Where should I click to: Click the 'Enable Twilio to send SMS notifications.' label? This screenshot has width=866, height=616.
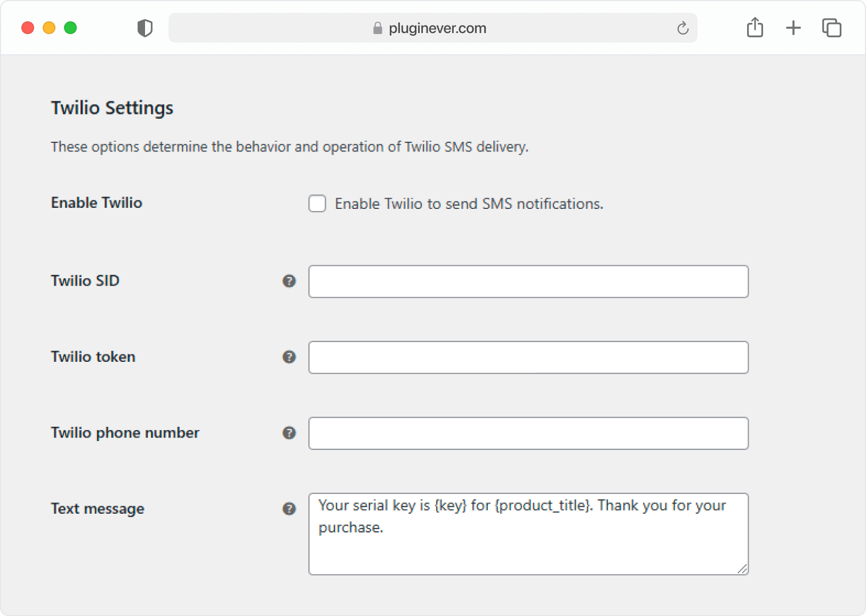(x=469, y=204)
